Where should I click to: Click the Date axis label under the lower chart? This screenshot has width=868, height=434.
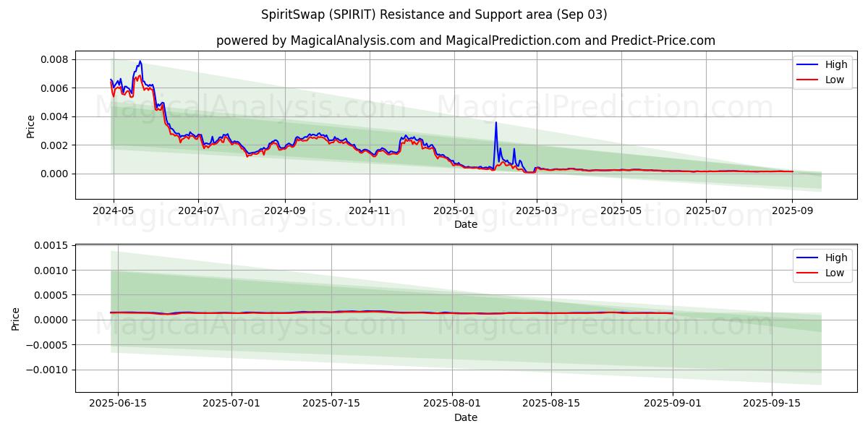click(465, 418)
